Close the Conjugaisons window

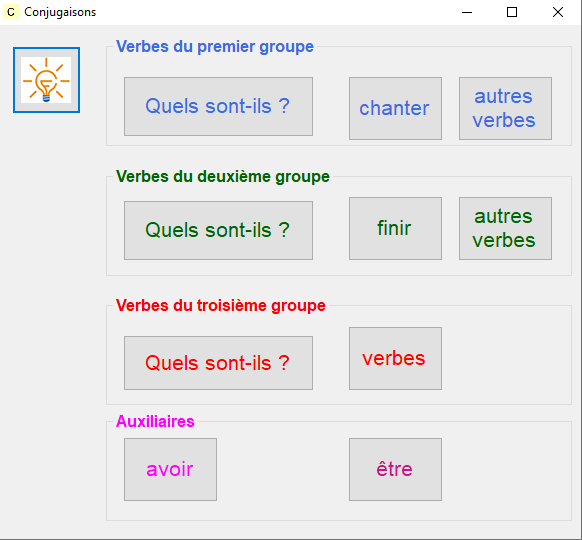[558, 12]
